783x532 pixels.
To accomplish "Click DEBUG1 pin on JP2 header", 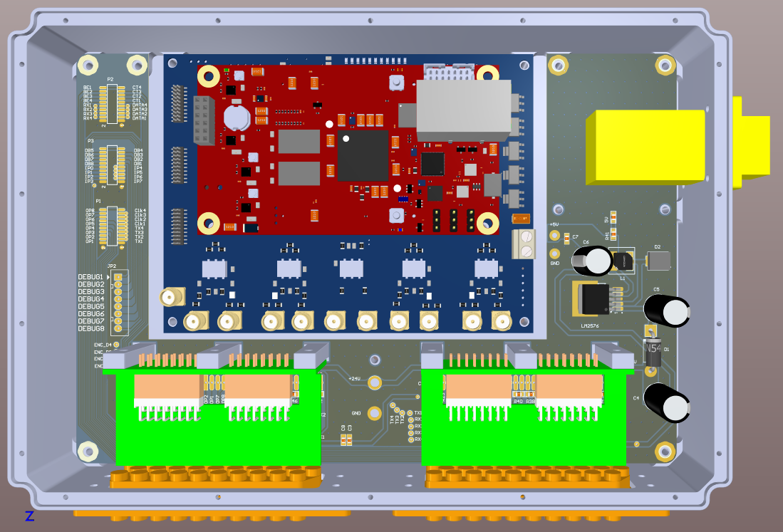I will [x=118, y=277].
